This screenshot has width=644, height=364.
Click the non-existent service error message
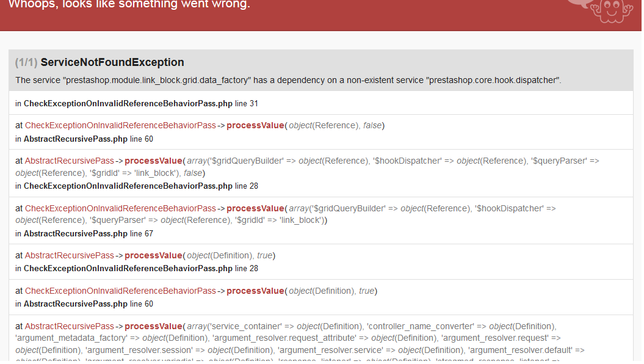(x=288, y=80)
